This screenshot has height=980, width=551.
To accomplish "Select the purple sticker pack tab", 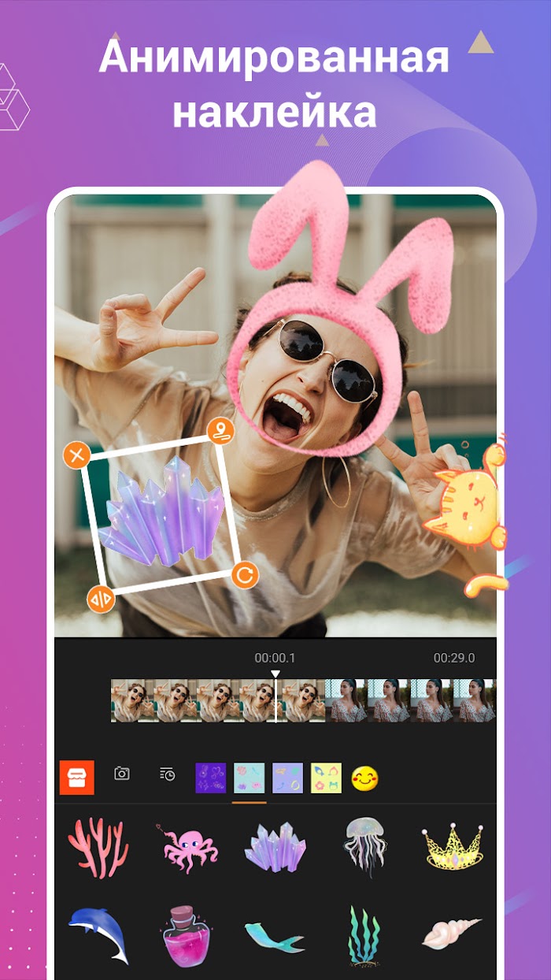I will pos(211,778).
